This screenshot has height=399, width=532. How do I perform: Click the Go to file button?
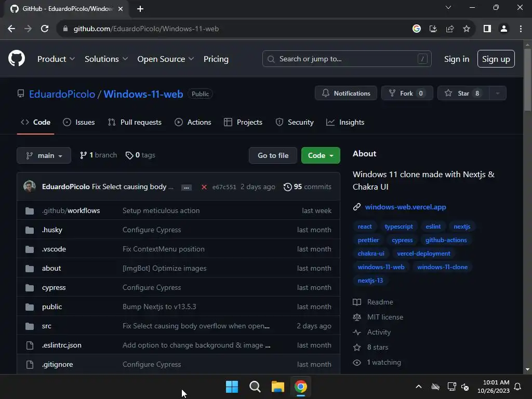273,155
